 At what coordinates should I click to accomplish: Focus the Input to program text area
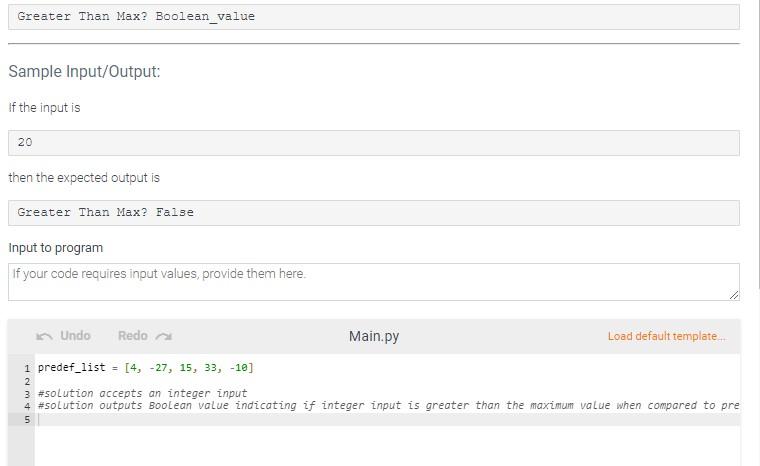[x=374, y=282]
